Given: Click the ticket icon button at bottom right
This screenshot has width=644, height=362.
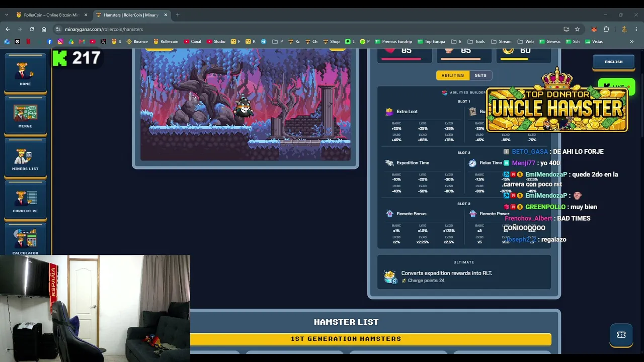Looking at the screenshot, I should tap(621, 335).
